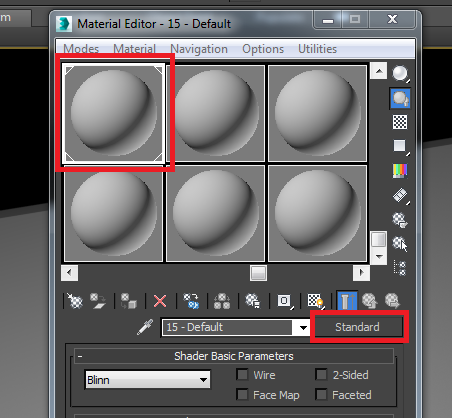Click the Make Preview filmstrip icon
452x418 pixels.
(x=400, y=195)
